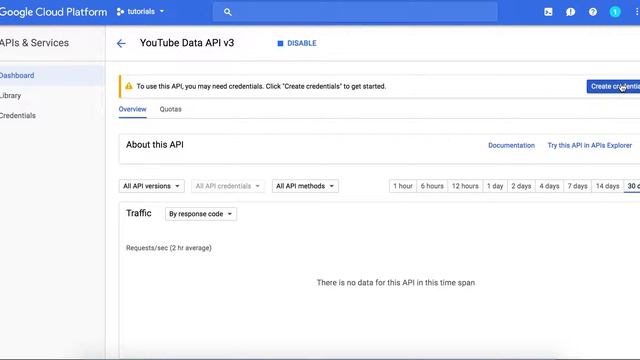Open Try this API in APIs Explorer
640x360 pixels.
click(589, 145)
